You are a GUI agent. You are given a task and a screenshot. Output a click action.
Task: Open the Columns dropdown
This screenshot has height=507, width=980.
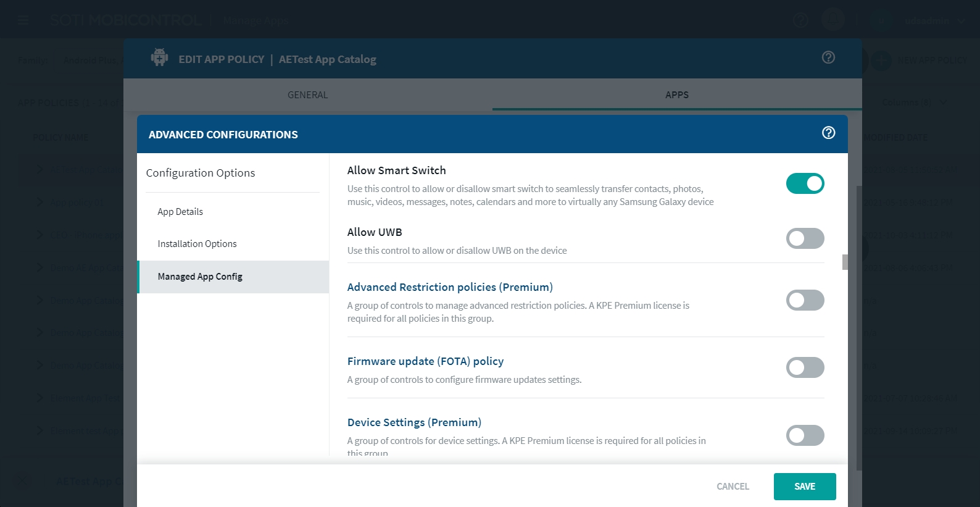pyautogui.click(x=913, y=103)
